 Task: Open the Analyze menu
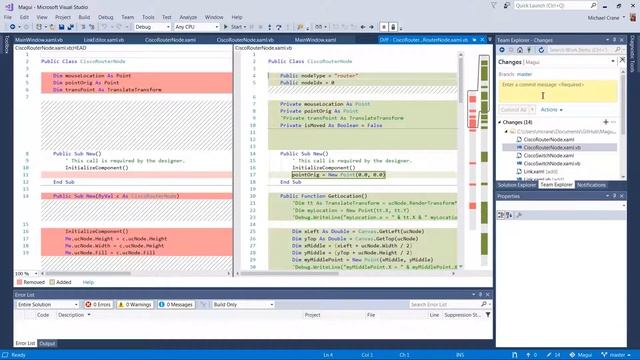188,17
